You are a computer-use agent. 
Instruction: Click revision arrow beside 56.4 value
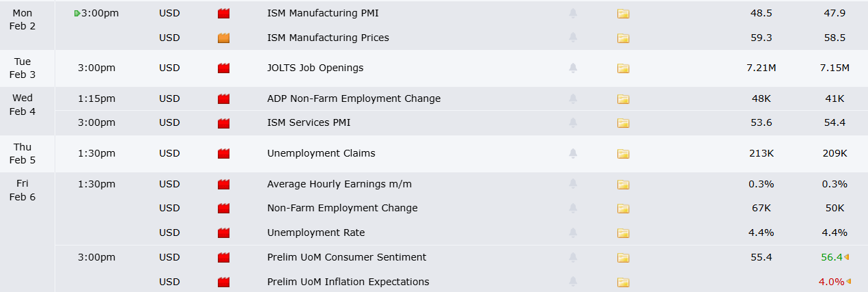(x=847, y=257)
